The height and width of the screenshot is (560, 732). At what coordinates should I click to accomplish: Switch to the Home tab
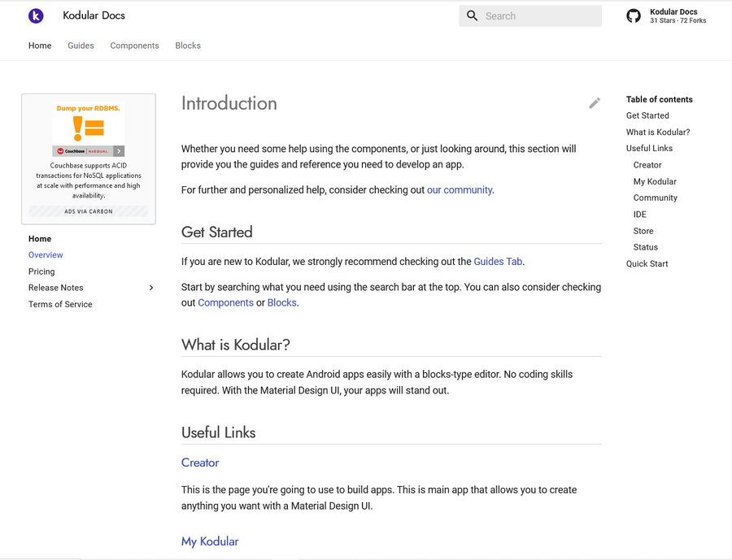tap(40, 46)
